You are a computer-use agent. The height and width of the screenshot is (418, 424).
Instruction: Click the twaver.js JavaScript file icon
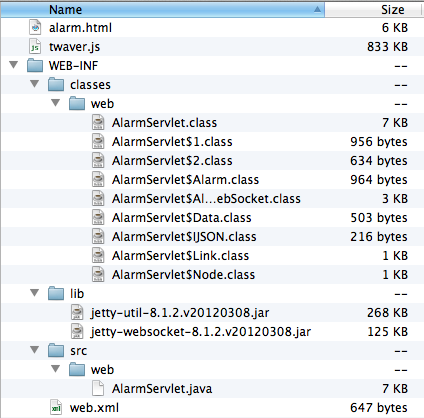(35, 47)
